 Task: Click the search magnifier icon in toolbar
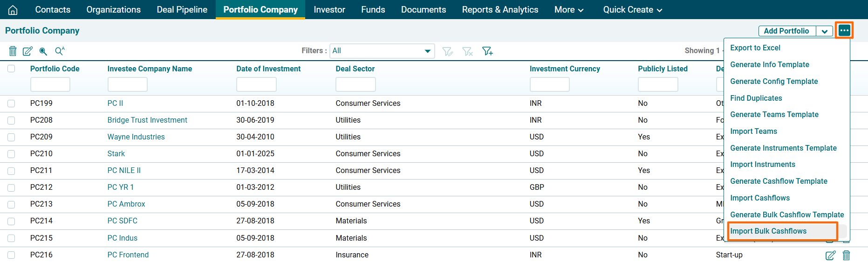click(x=43, y=51)
